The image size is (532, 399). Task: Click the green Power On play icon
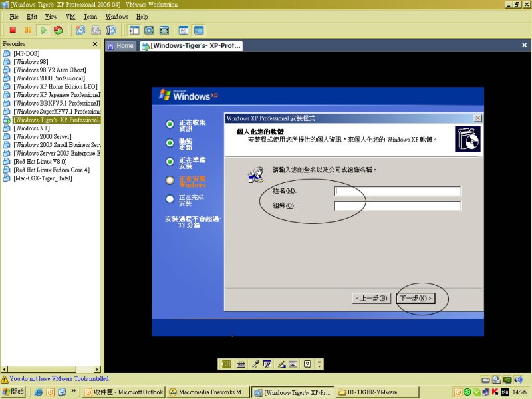[43, 30]
